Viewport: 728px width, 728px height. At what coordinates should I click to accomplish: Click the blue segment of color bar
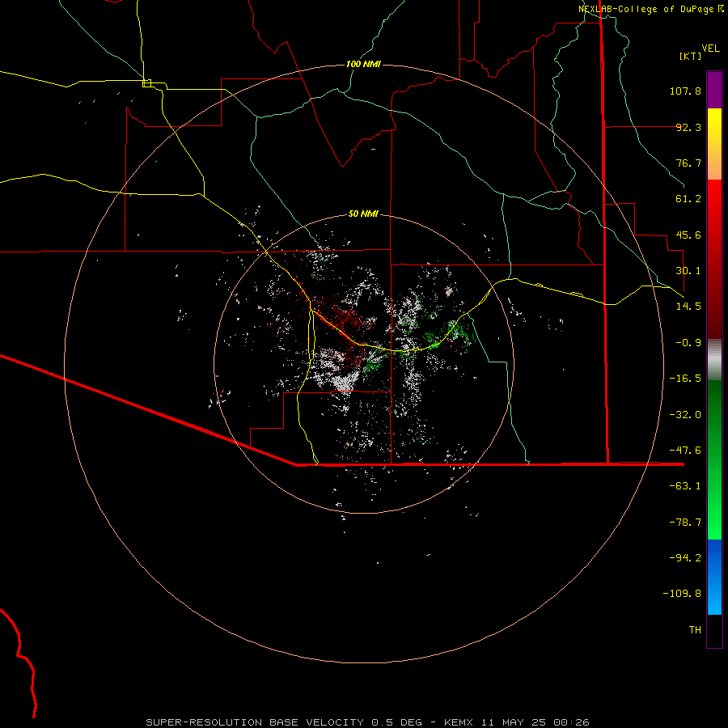coord(714,577)
